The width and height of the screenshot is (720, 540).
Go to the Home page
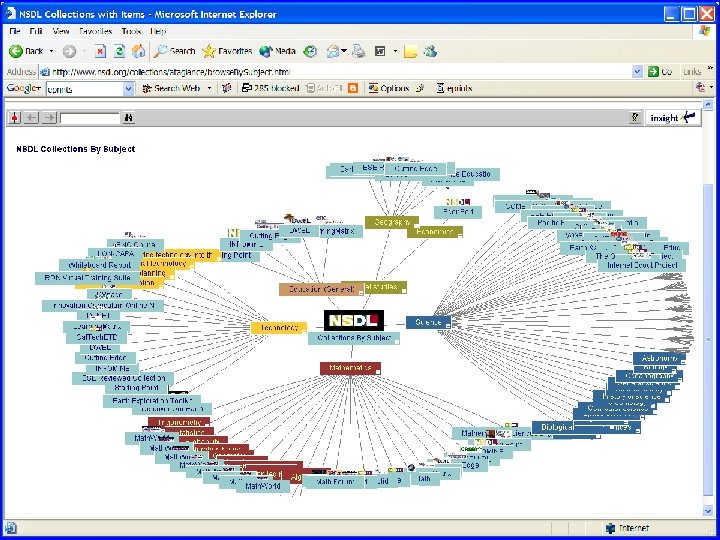138,51
